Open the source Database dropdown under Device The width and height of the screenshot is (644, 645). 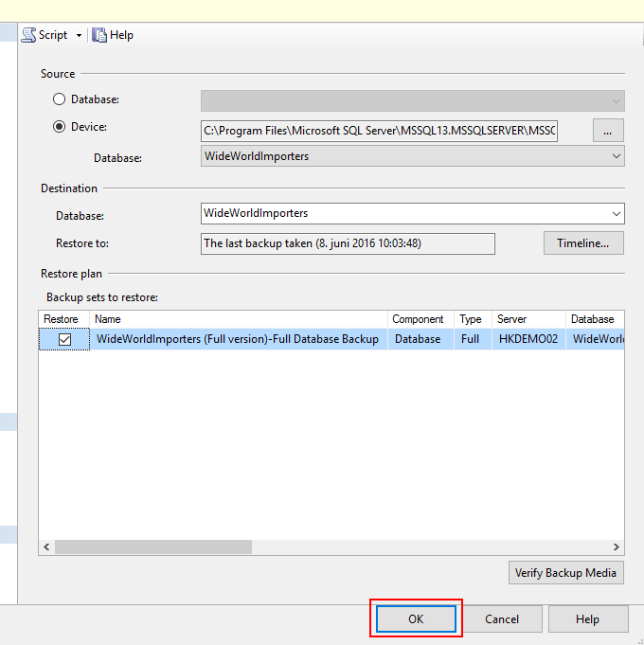(x=413, y=156)
